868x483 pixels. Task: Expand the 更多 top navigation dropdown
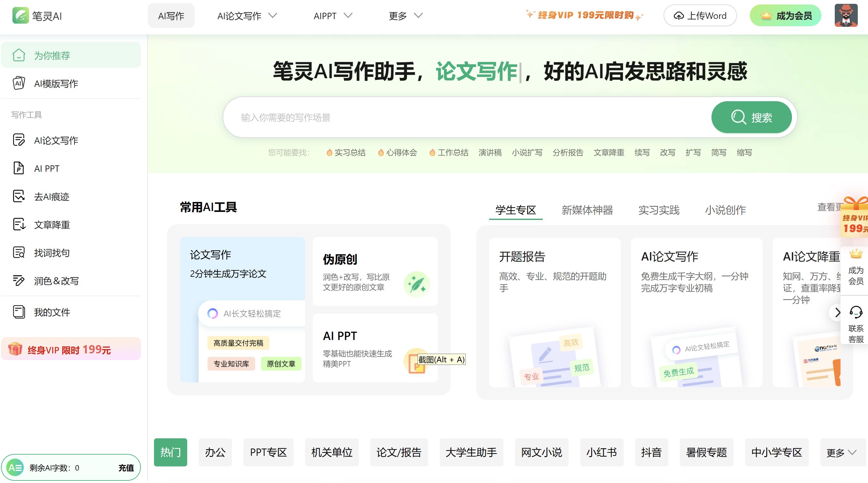[x=418, y=16]
